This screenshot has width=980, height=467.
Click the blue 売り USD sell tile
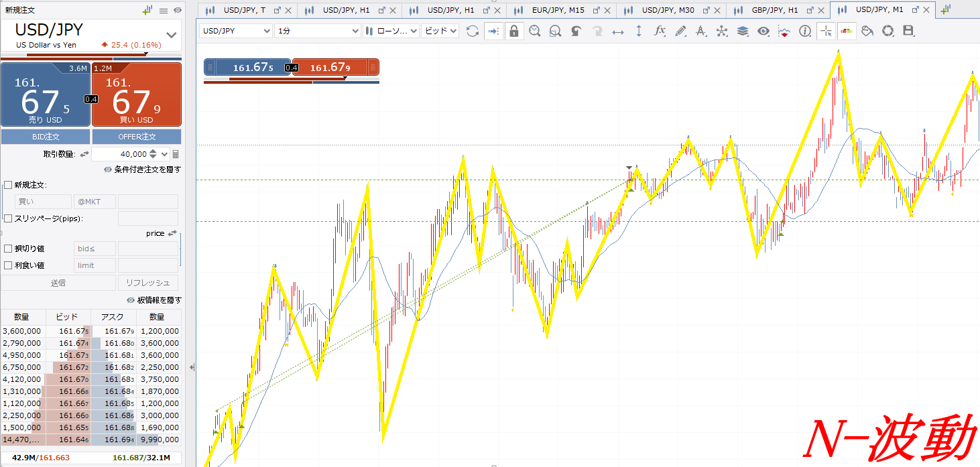pyautogui.click(x=46, y=94)
